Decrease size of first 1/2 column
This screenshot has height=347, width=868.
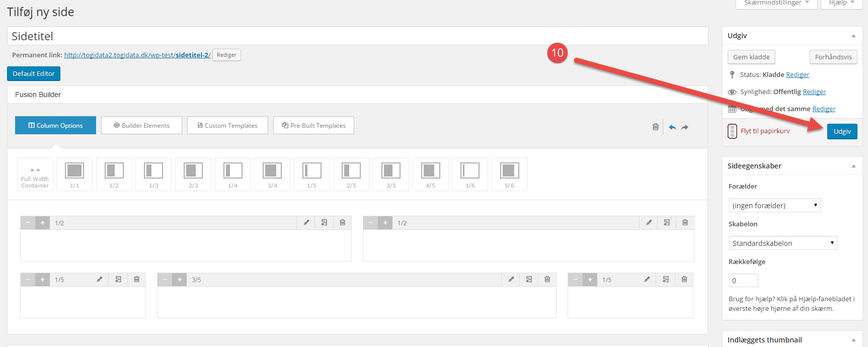click(28, 223)
